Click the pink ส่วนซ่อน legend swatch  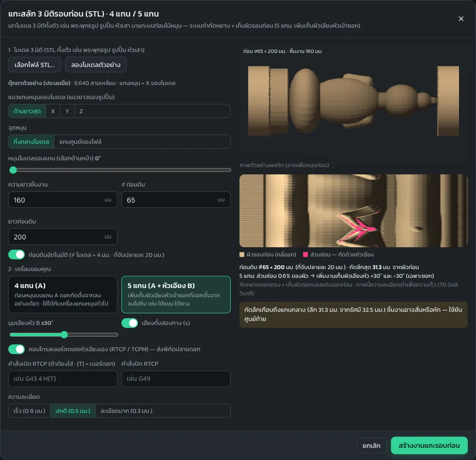pyautogui.click(x=306, y=255)
